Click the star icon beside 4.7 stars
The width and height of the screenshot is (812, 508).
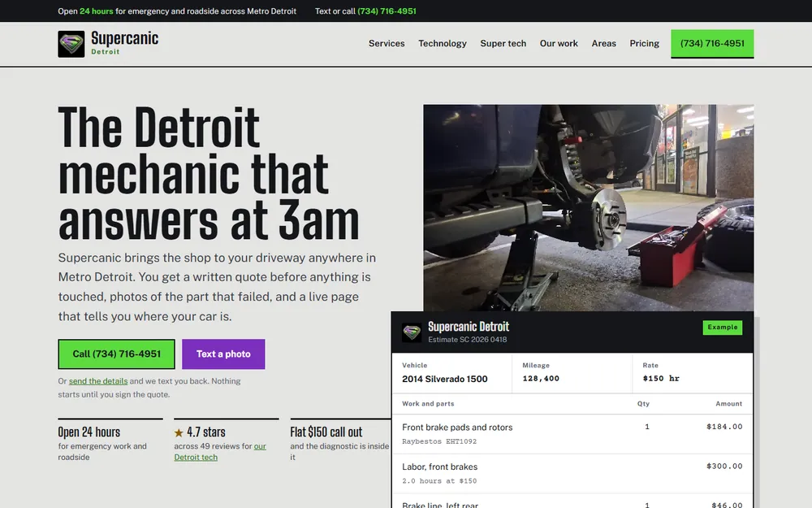[x=179, y=432]
